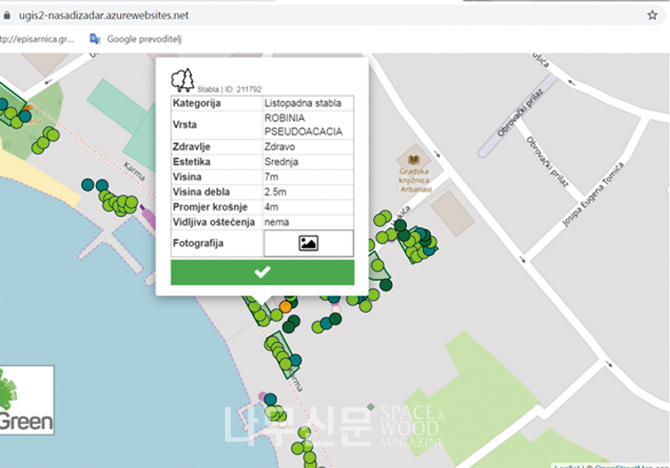Click the Green logo at bottom left
This screenshot has height=468, width=670.
pyautogui.click(x=26, y=400)
